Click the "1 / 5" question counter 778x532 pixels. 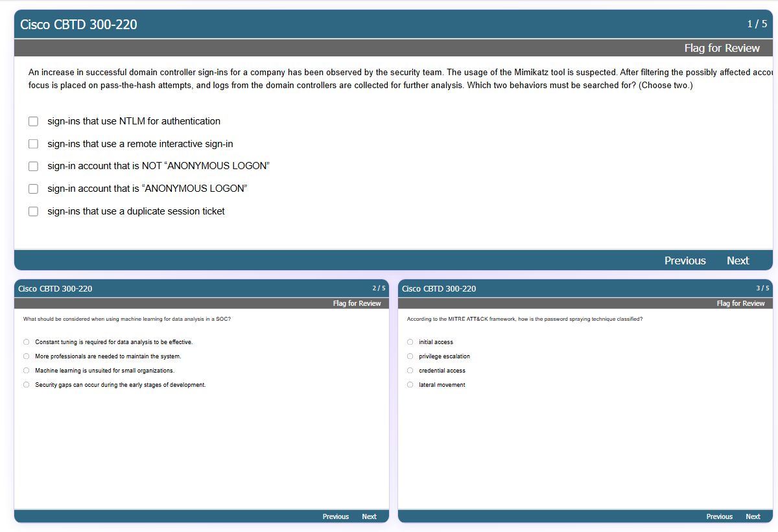757,24
